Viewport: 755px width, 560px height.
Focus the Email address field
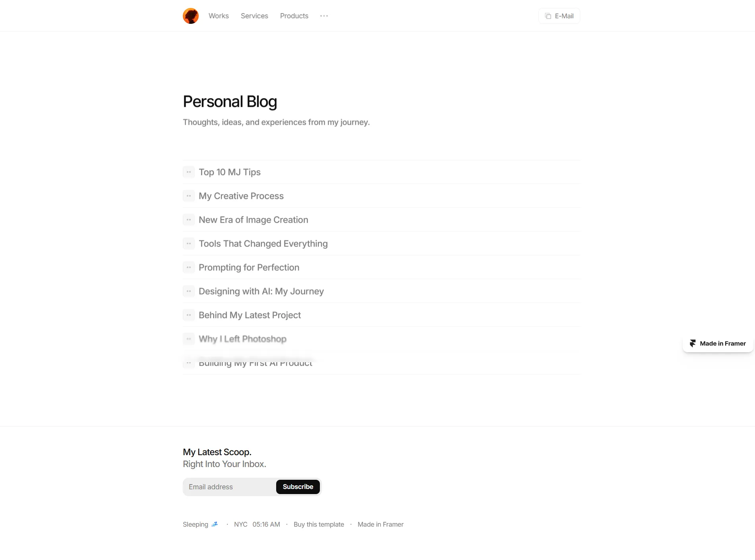coord(229,487)
